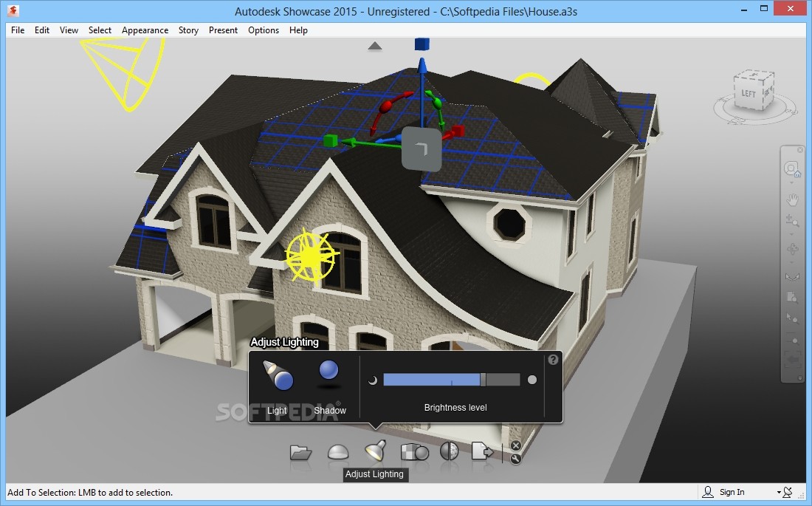Open the navigation bar options arrow at bottom
Viewport: 812px width, 506px height.
pos(799,378)
